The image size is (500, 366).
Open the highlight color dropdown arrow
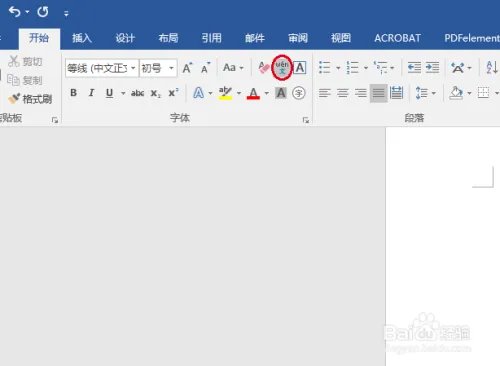point(239,93)
